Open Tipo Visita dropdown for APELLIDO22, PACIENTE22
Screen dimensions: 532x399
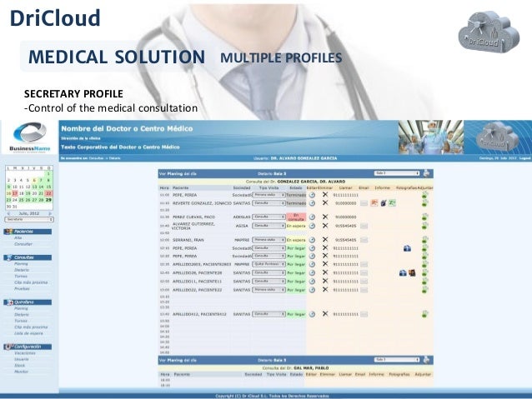click(269, 290)
